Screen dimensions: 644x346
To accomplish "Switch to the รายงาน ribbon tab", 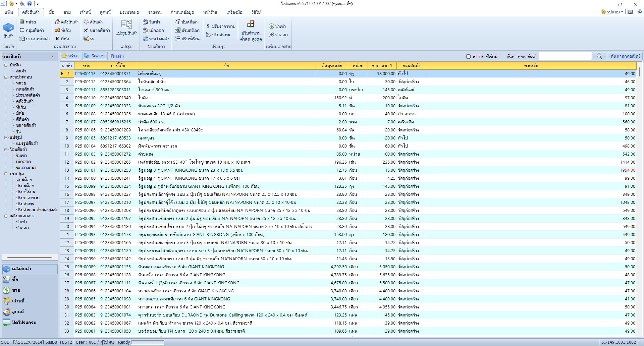I will [155, 12].
